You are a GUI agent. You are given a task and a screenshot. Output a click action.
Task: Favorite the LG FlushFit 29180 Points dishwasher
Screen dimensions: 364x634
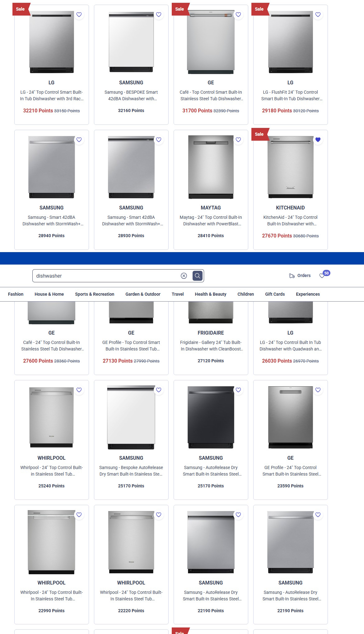point(318,15)
